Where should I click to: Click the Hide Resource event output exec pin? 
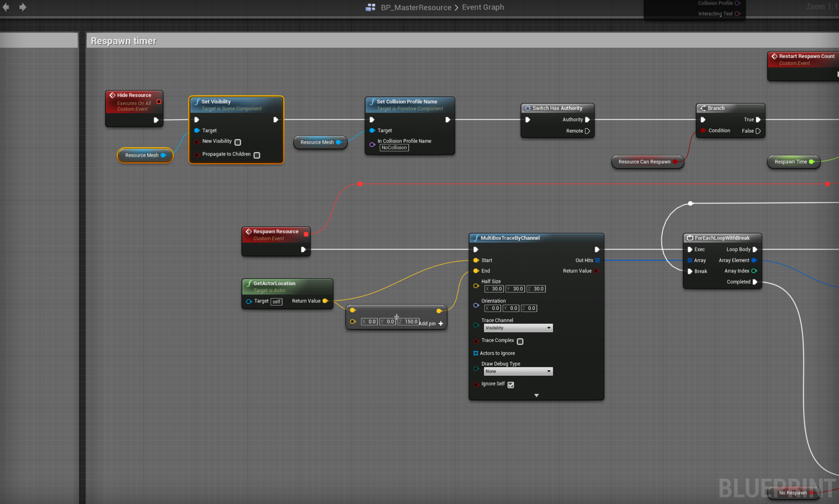(x=156, y=120)
